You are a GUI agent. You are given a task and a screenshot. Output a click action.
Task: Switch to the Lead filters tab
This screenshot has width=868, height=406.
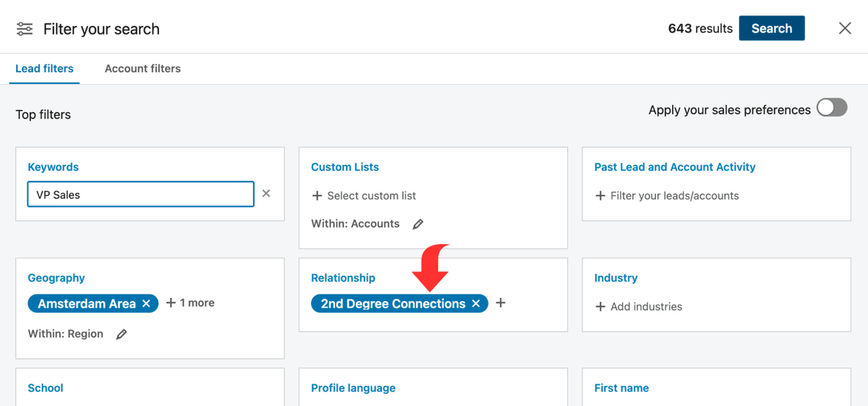[44, 69]
